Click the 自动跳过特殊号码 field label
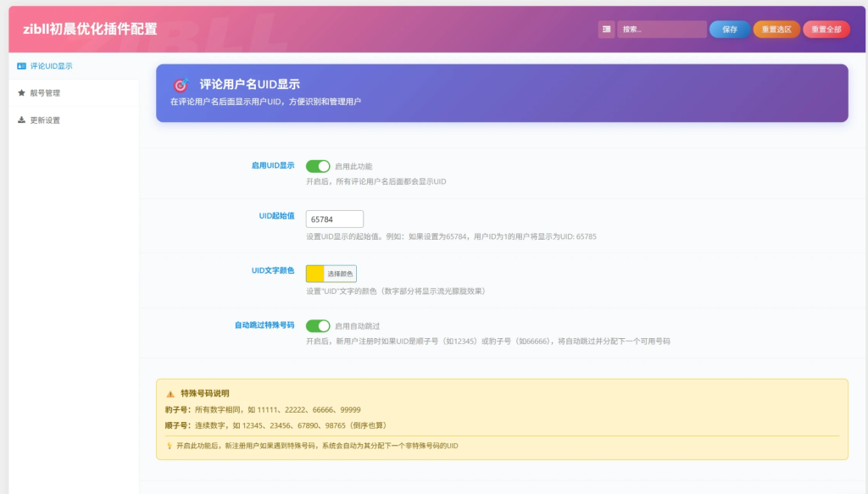The image size is (868, 494). point(264,325)
